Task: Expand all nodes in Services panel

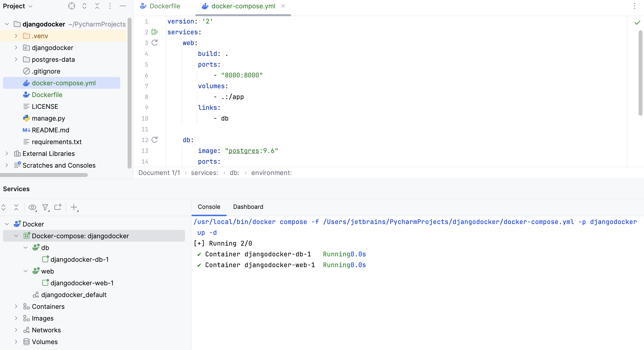Action: tap(3, 207)
